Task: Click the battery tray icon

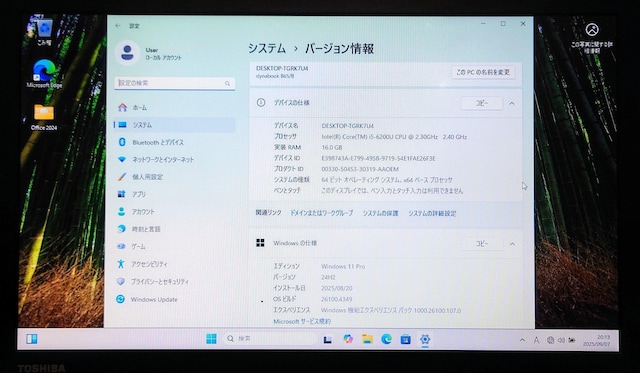Action: coord(572,340)
